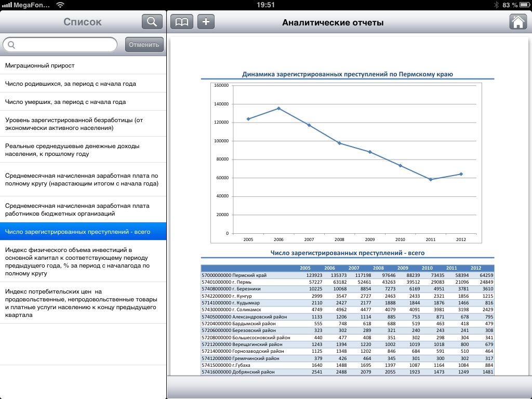This screenshot has height=399, width=532.
Task: Select Миграционный прирост list item
Action: click(x=83, y=65)
